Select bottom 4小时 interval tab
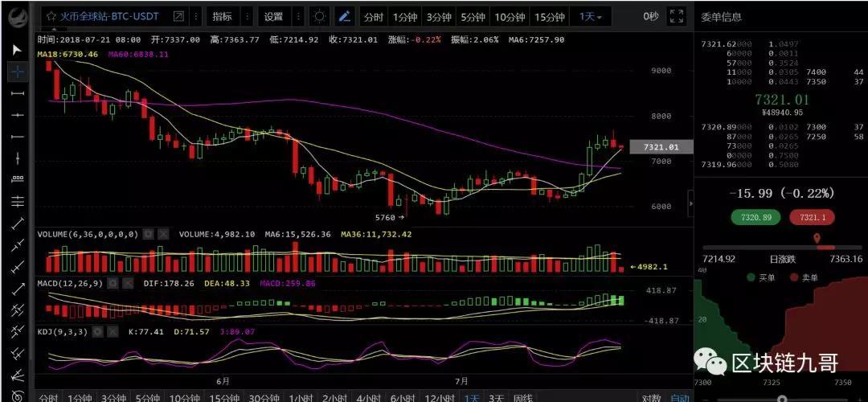The width and height of the screenshot is (868, 402). (369, 397)
